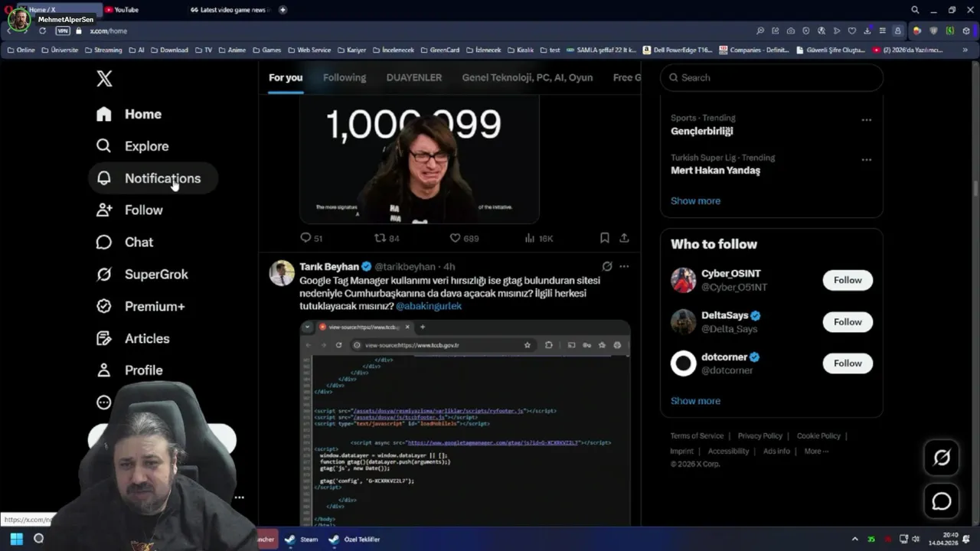This screenshot has width=980, height=551.
Task: Open more options on Tarık Beyhan's post
Action: click(624, 266)
